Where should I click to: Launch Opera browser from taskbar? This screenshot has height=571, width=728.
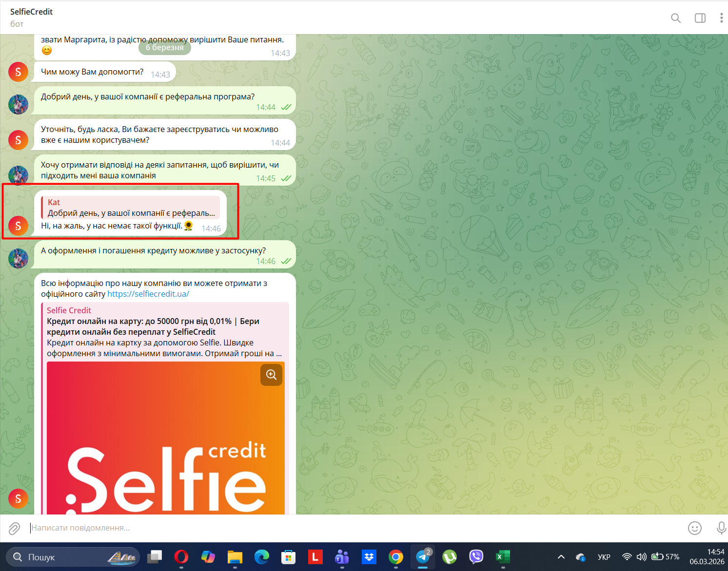pos(181,556)
